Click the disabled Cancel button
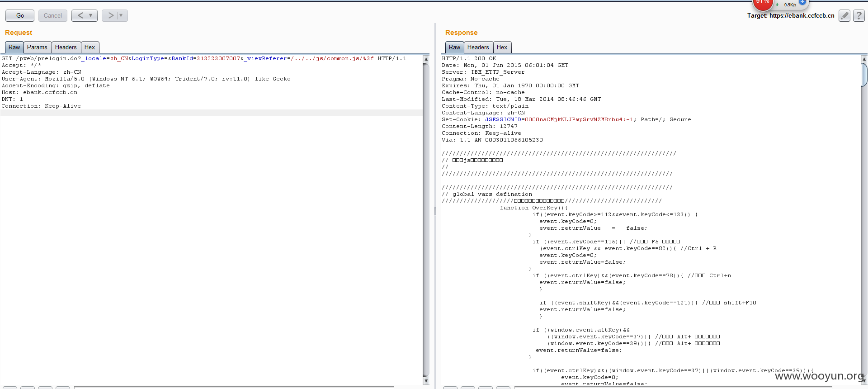 (x=53, y=15)
